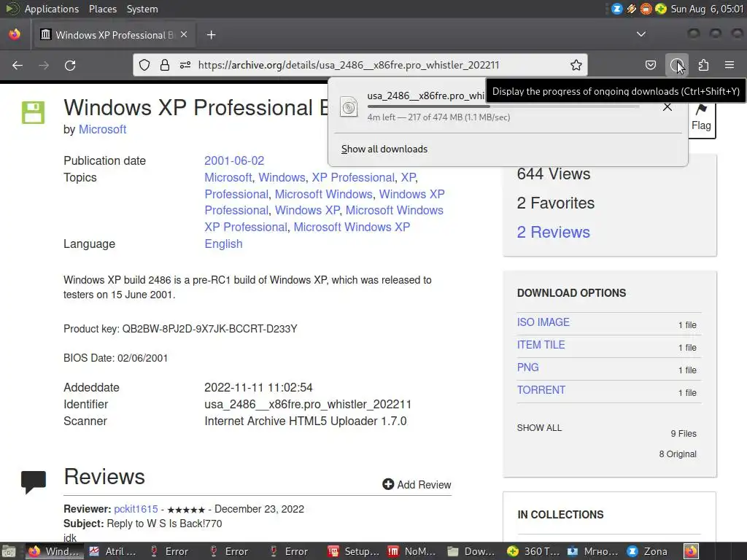
Task: Show the desktop from taskbar
Action: click(9, 551)
